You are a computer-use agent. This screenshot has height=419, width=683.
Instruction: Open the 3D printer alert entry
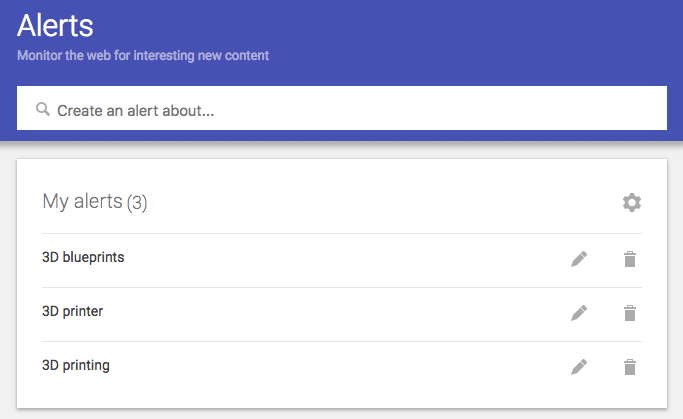point(73,311)
